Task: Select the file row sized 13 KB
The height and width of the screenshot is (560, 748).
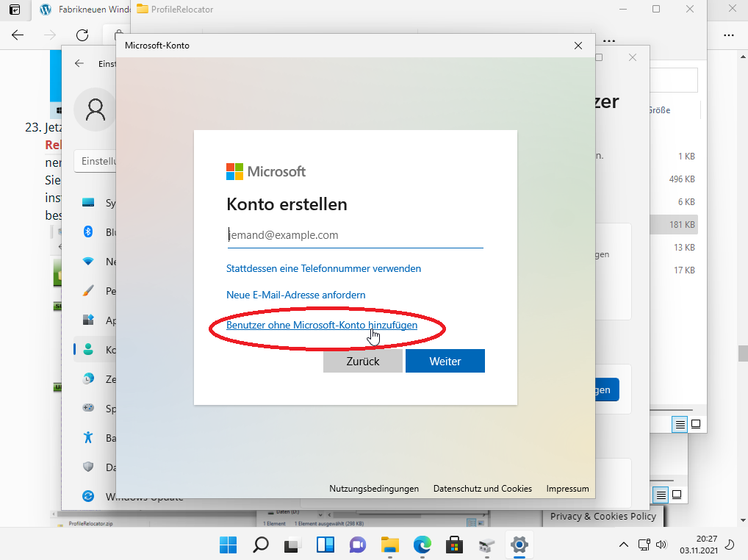Action: (674, 248)
